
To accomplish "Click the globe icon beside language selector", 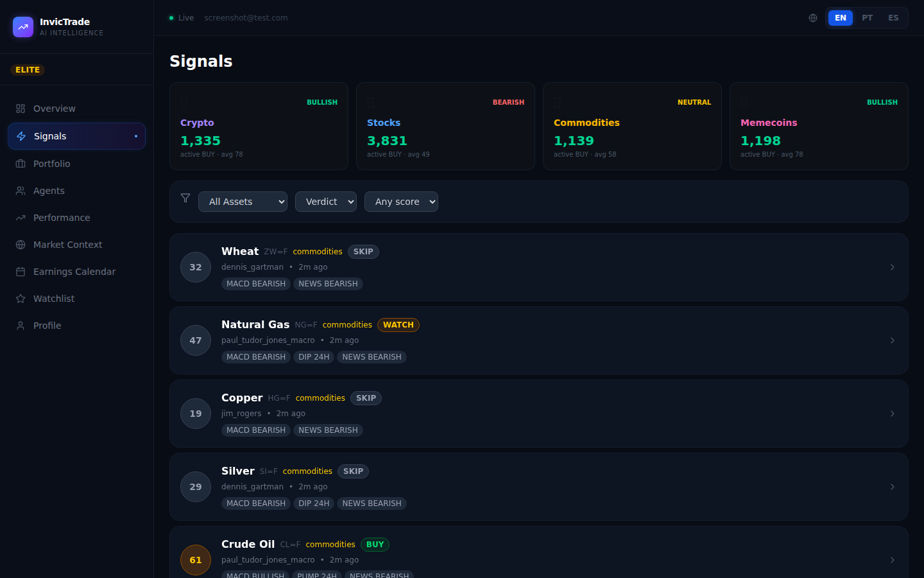I will [813, 17].
